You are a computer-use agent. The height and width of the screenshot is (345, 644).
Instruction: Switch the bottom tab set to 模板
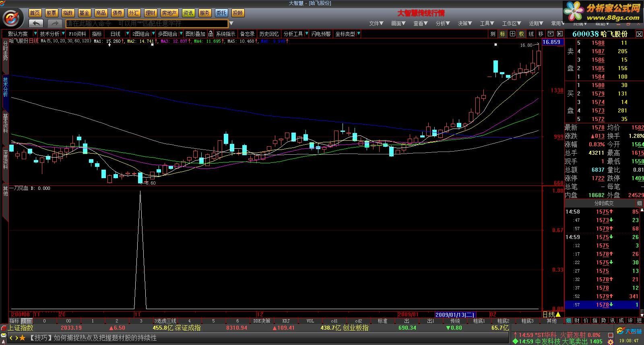coord(26,321)
